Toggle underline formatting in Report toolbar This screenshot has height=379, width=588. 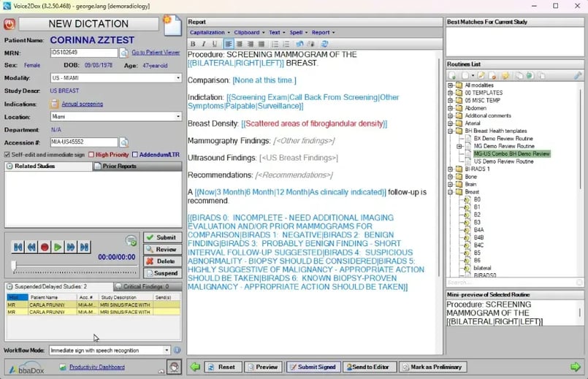(215, 44)
